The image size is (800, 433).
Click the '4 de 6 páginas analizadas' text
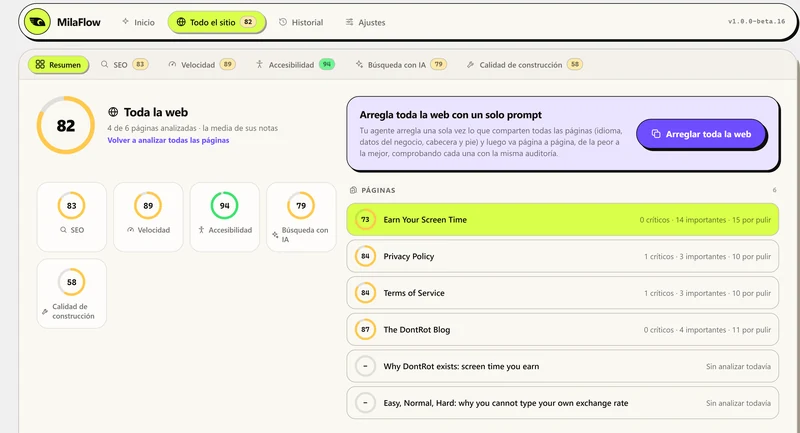coord(152,128)
